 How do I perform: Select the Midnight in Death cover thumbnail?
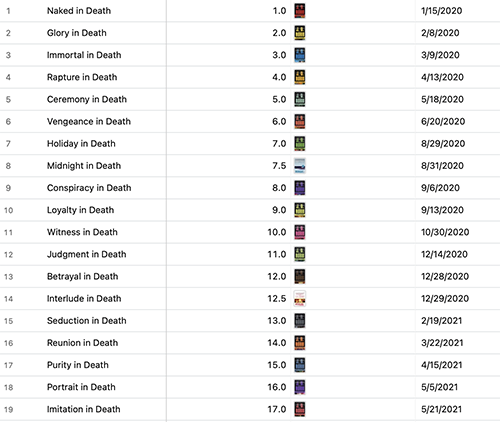300,166
